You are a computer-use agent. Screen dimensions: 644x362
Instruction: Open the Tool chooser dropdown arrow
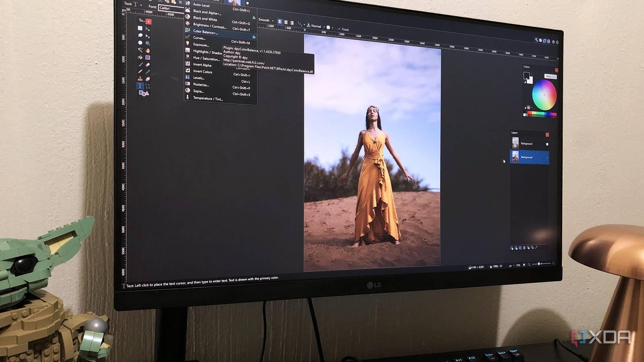141,5
